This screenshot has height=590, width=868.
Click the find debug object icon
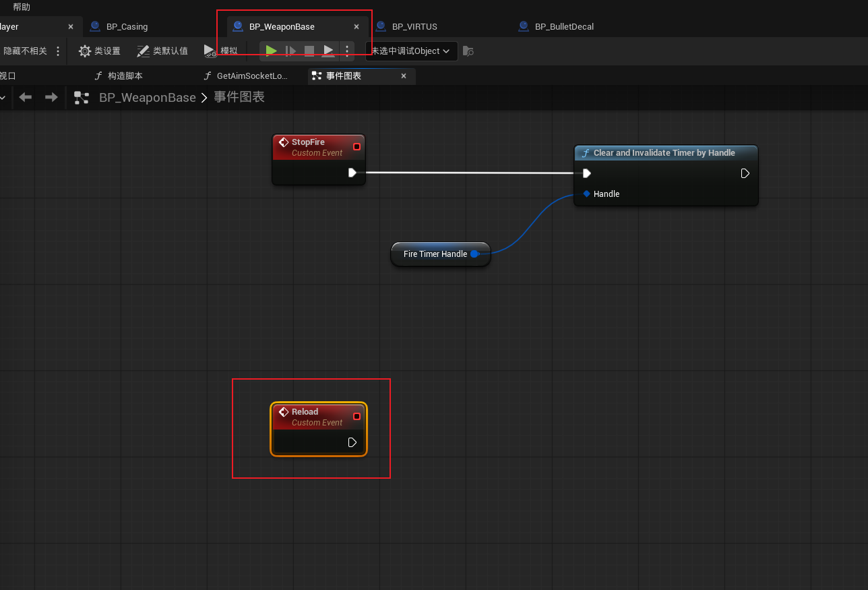point(468,51)
